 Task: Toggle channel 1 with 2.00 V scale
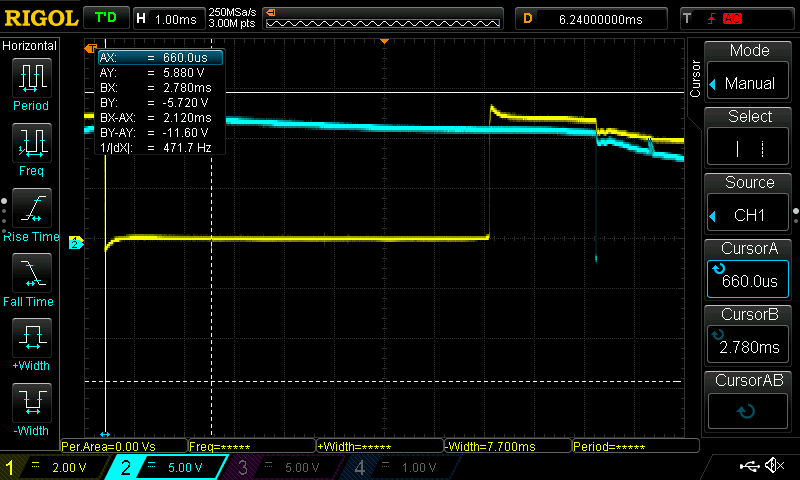50,467
